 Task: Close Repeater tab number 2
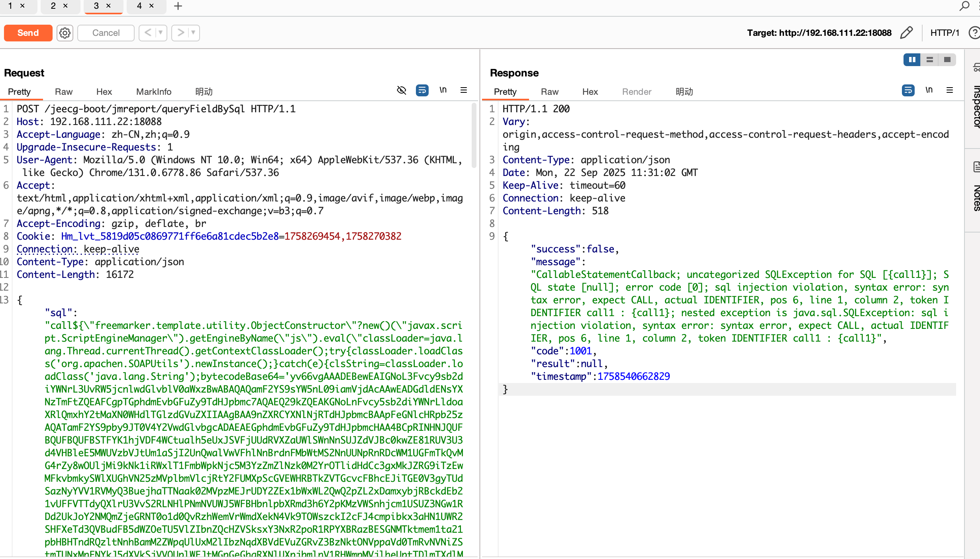[66, 6]
